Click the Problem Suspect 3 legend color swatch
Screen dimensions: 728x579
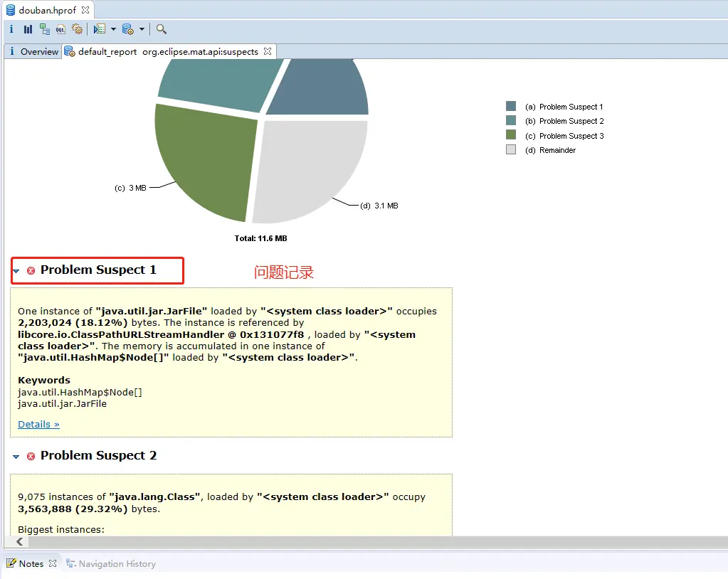511,135
